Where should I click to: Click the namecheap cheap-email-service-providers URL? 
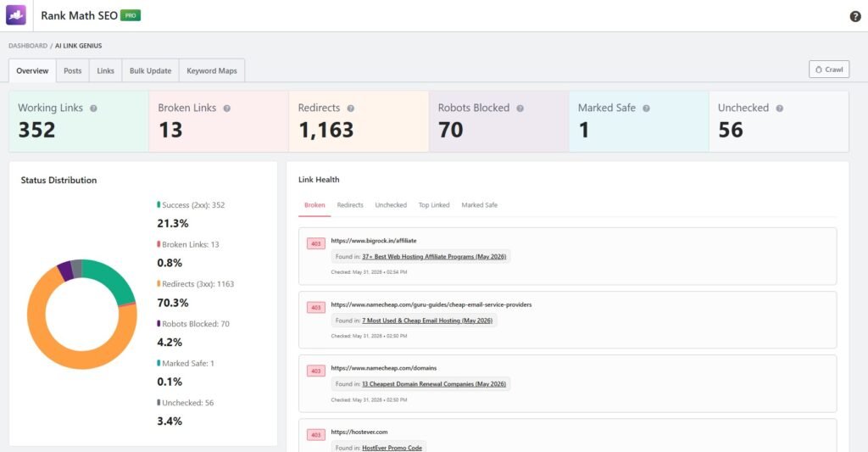[431, 304]
